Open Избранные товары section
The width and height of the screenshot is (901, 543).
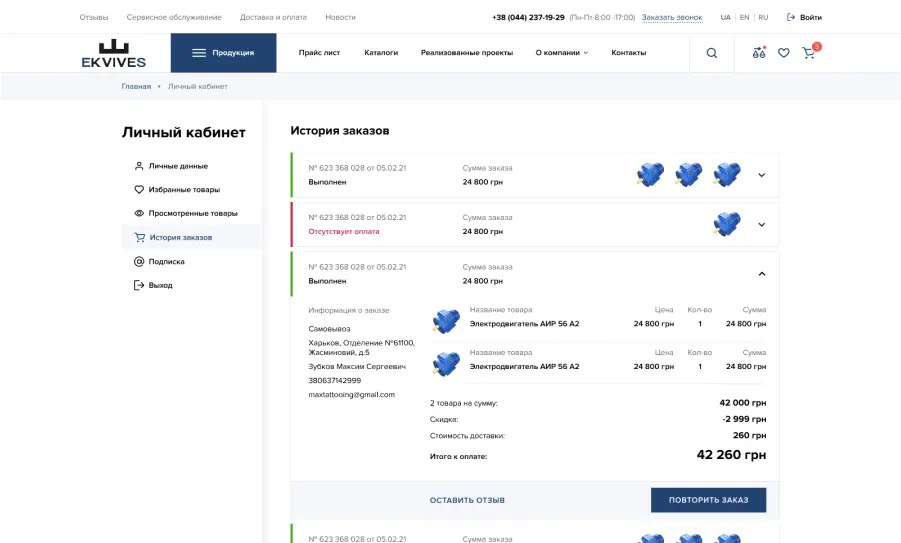184,190
